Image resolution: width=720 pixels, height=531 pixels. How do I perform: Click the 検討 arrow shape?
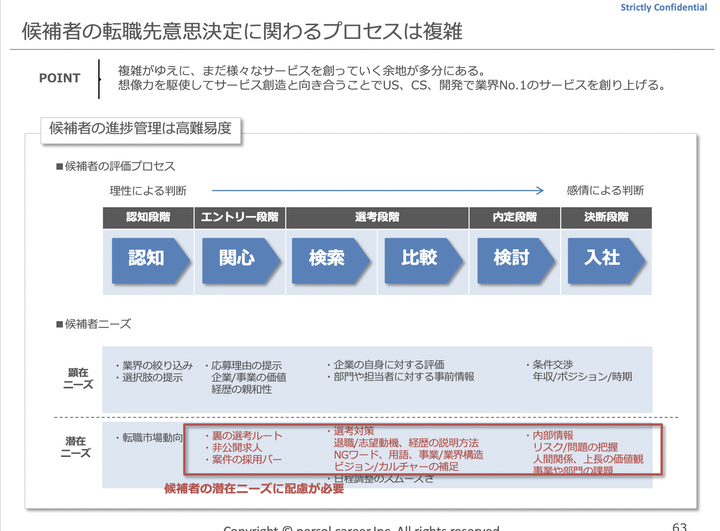[516, 260]
